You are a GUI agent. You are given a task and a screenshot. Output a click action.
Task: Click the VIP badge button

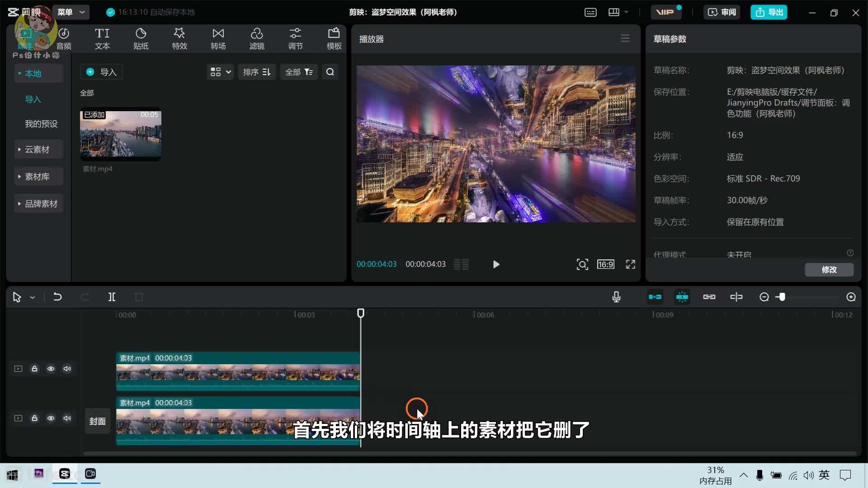tap(666, 12)
